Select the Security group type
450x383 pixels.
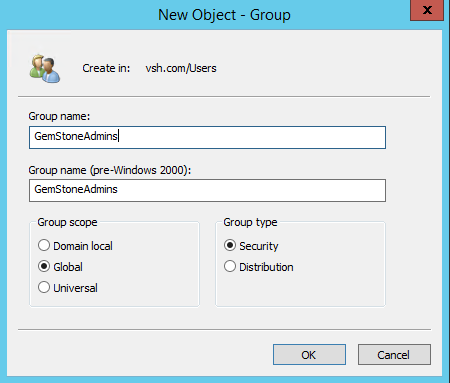[251, 246]
